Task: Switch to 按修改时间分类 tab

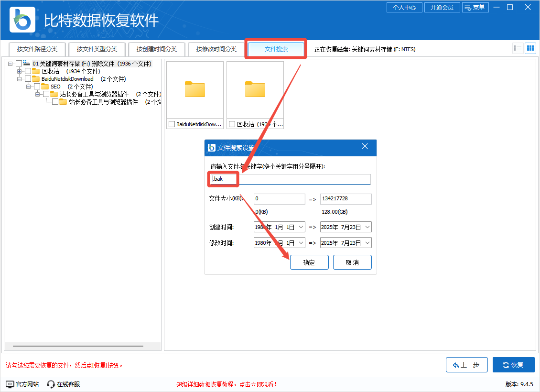Action: click(x=216, y=49)
